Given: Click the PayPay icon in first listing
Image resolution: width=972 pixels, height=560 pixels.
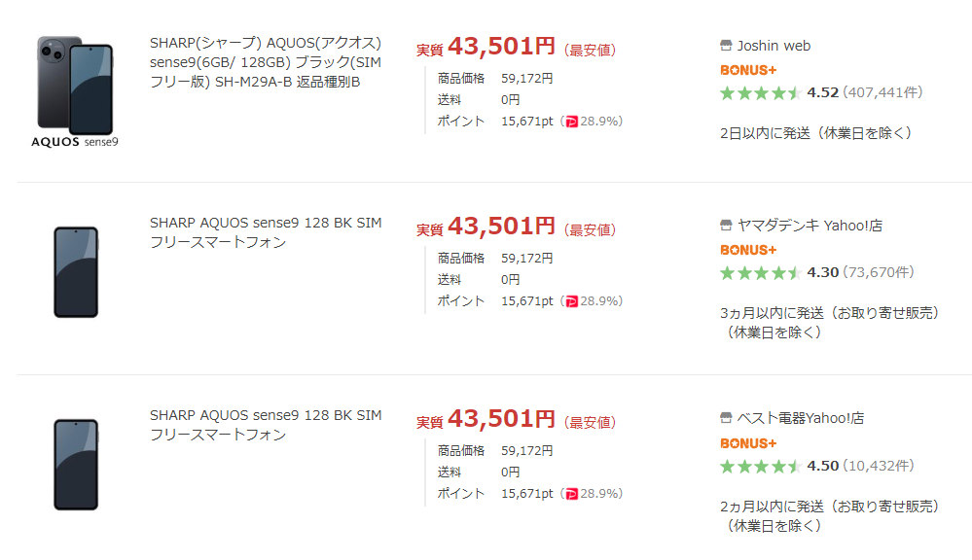Looking at the screenshot, I should [x=571, y=122].
